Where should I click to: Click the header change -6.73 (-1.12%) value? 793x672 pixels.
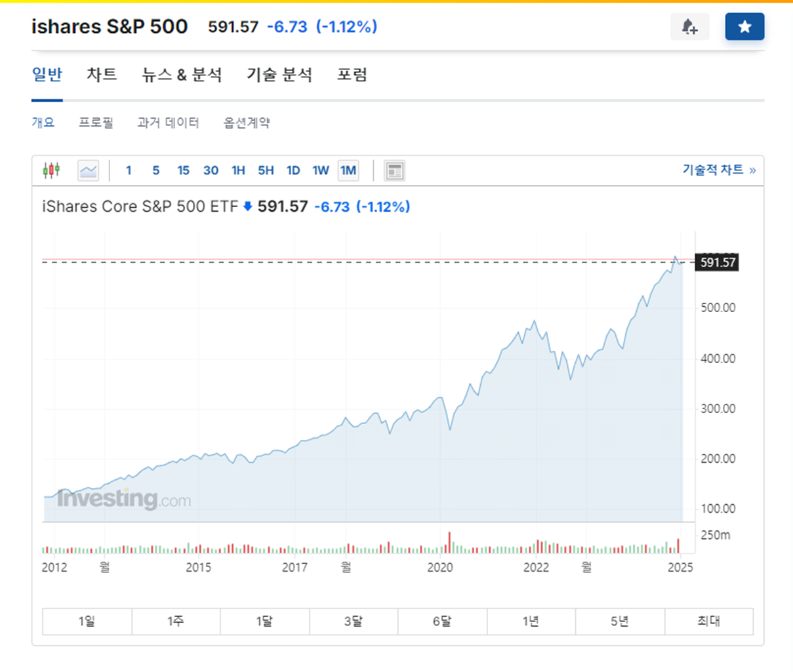[322, 27]
